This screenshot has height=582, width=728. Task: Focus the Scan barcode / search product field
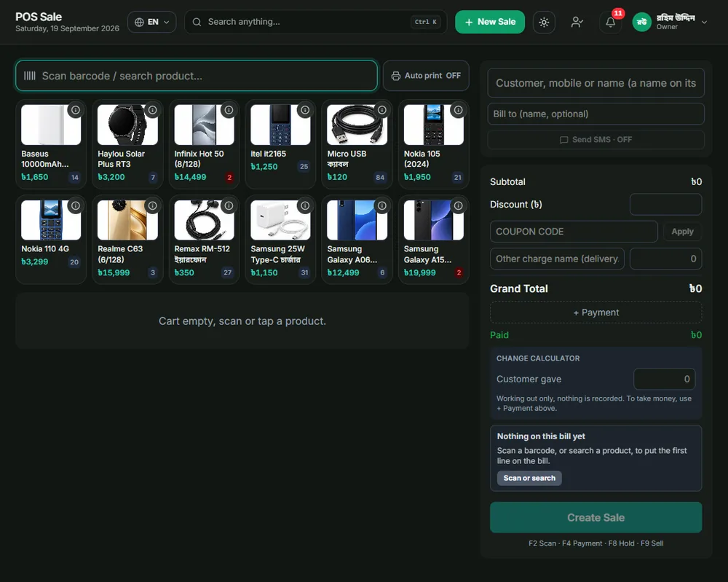197,76
